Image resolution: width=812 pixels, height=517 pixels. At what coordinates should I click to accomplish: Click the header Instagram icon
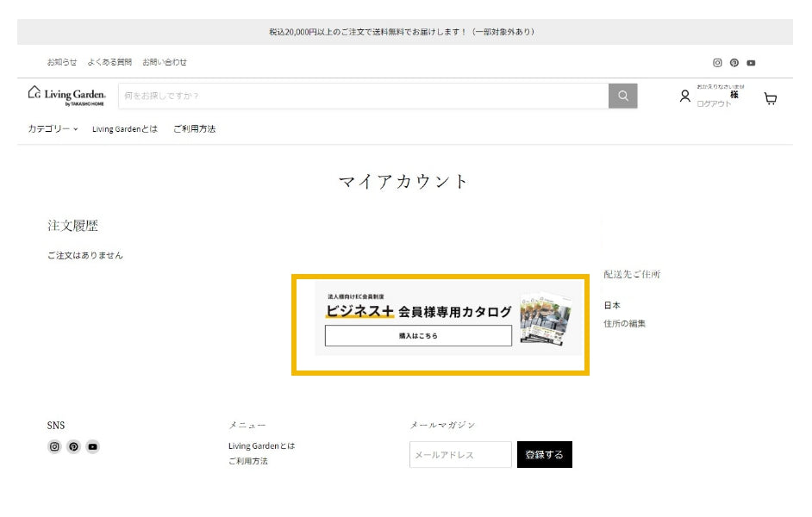(x=717, y=63)
